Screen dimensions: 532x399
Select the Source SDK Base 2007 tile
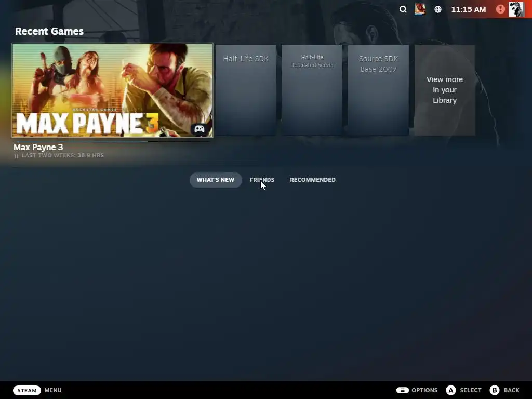click(x=378, y=90)
